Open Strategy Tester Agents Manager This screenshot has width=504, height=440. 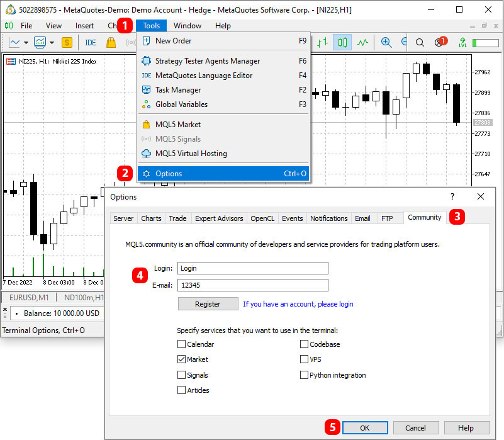224,61
